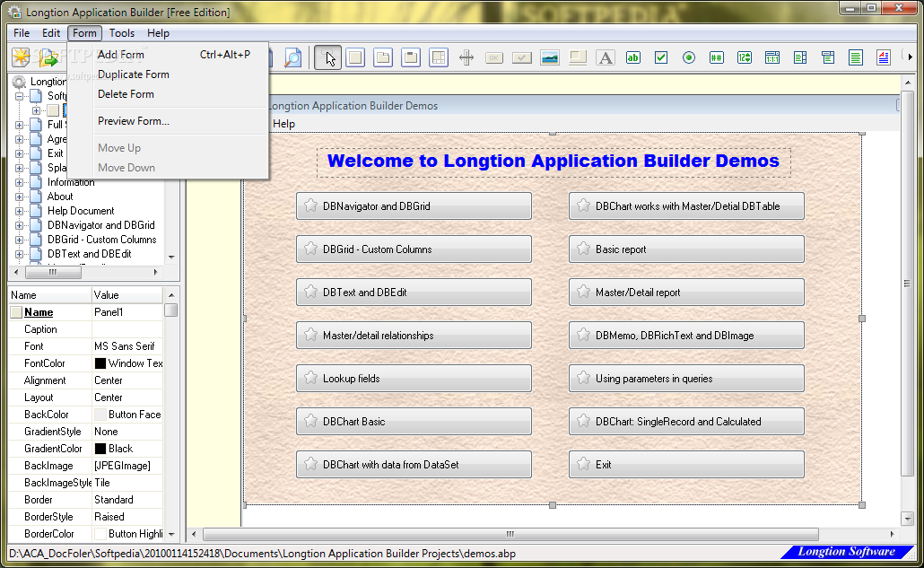
Task: Choose the tabbed page control tool
Action: coord(383,57)
